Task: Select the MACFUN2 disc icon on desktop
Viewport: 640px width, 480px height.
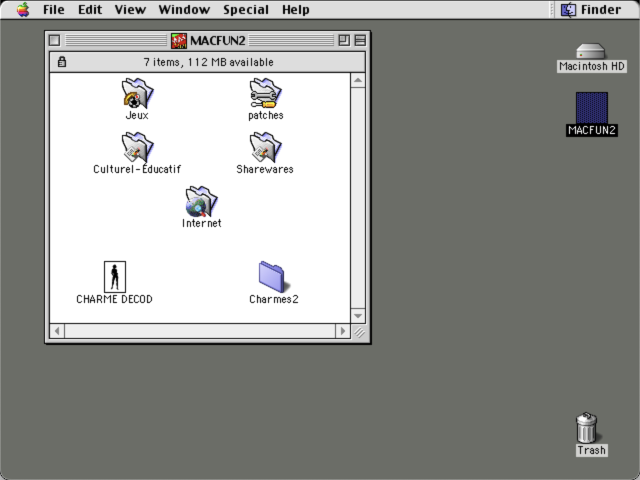Action: (592, 107)
